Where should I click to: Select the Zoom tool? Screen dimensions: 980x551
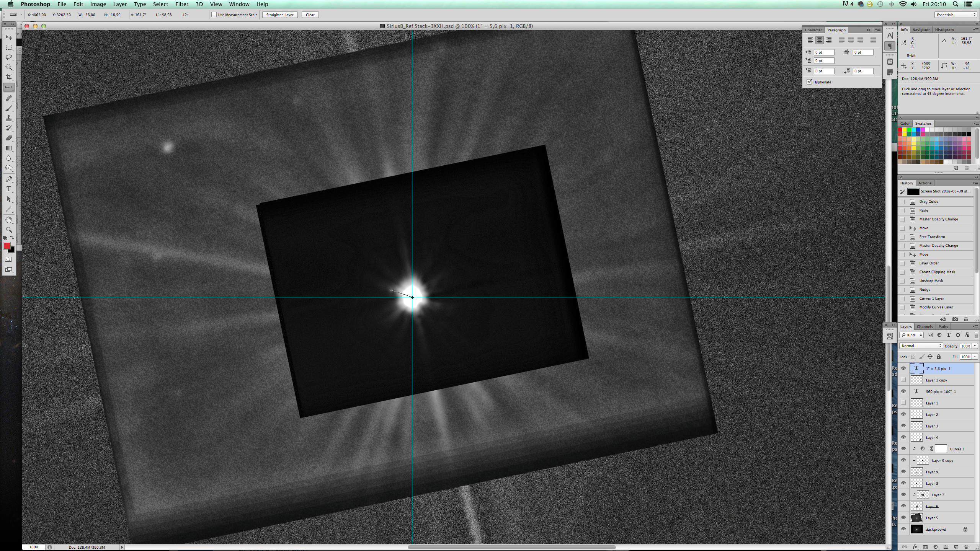pos(9,230)
